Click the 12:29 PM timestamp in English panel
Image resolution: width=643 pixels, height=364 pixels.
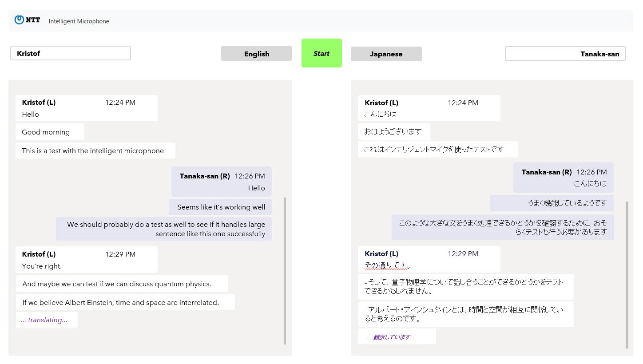coord(120,254)
